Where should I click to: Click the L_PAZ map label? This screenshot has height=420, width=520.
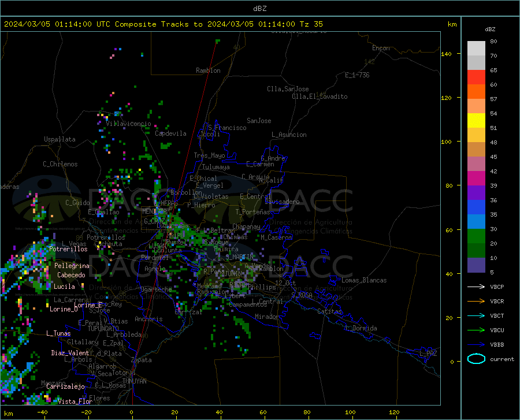pyautogui.click(x=428, y=354)
